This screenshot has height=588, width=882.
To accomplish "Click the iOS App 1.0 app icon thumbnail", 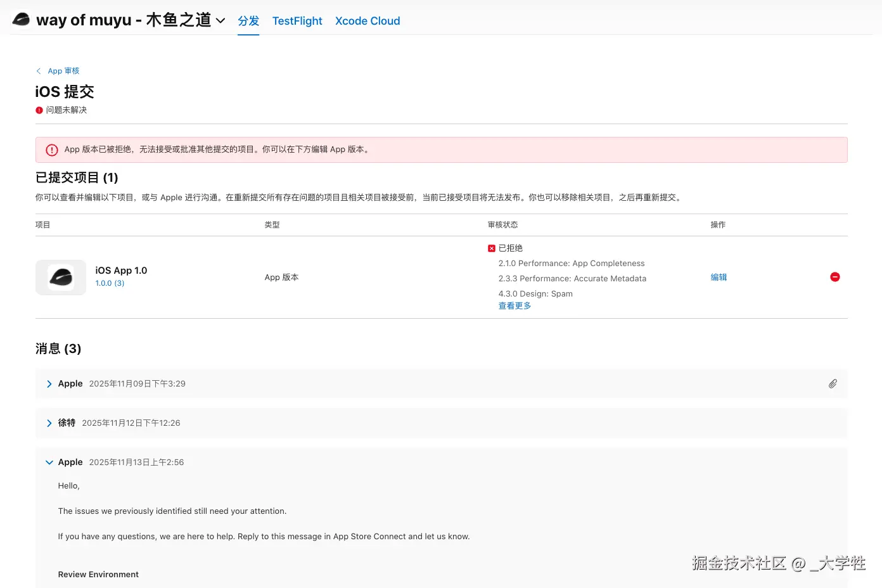I will coord(60,277).
